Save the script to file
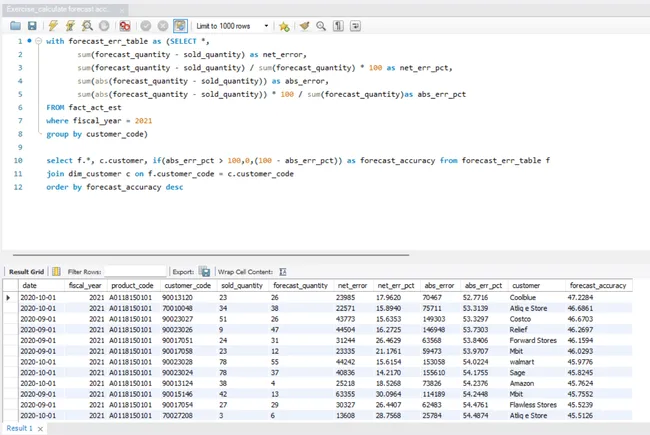This screenshot has height=435, width=650. [x=32, y=26]
